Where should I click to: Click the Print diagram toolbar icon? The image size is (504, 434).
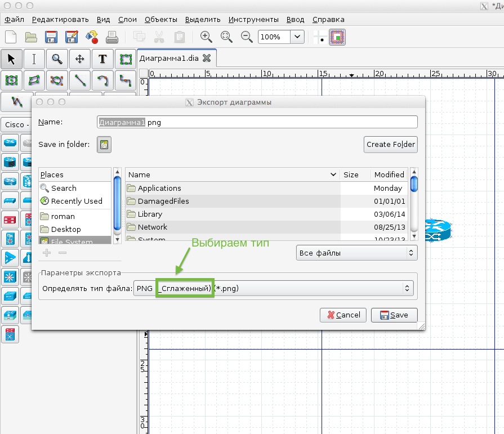pos(111,37)
